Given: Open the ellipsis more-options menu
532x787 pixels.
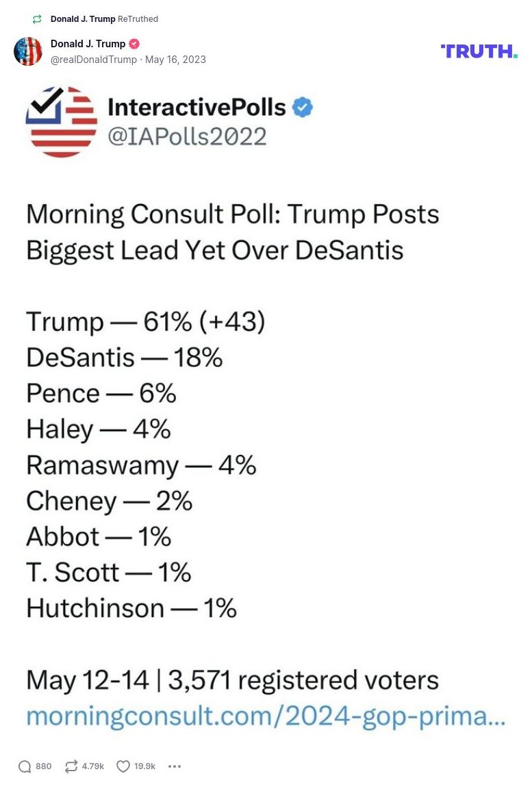Looking at the screenshot, I should click(x=175, y=766).
